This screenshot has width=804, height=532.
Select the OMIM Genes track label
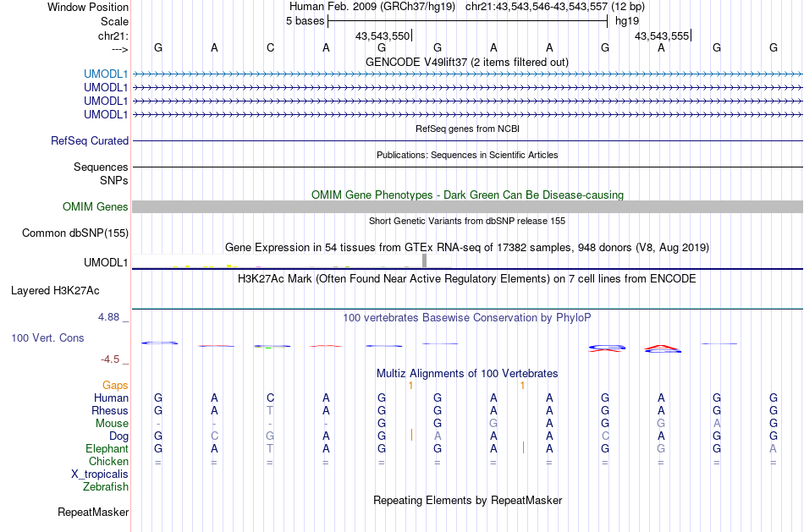click(96, 206)
